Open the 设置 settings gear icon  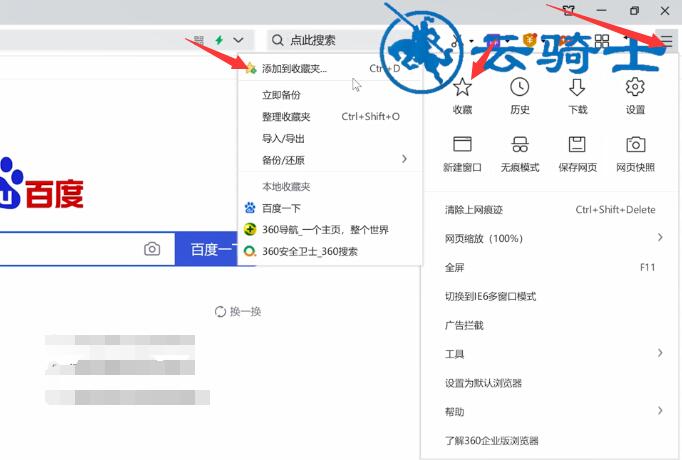tap(635, 87)
